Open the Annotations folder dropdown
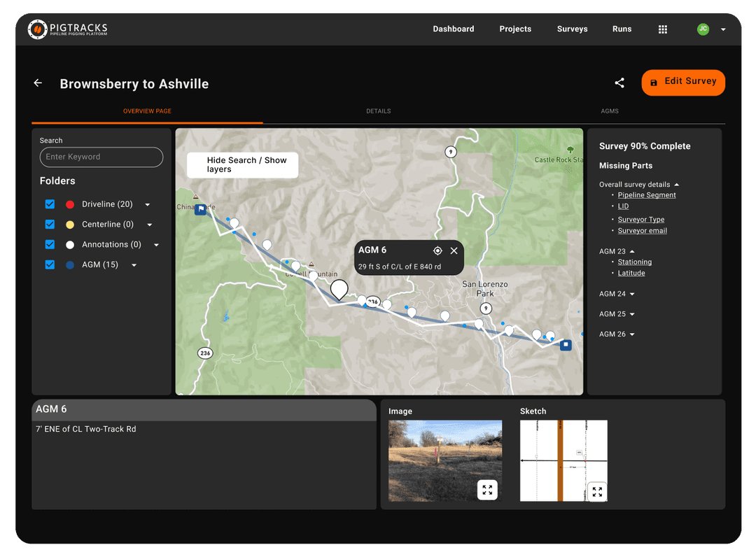Image resolution: width=756 pixels, height=559 pixels. pos(155,244)
